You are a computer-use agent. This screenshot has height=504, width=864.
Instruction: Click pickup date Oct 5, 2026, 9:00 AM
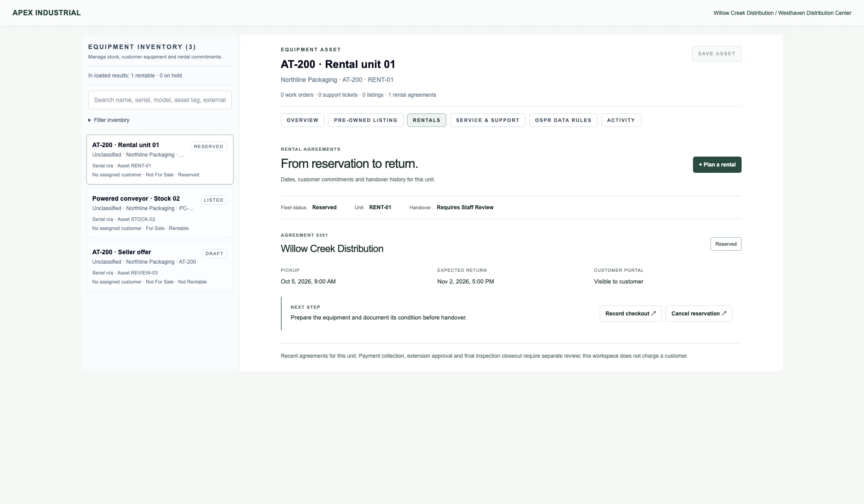click(308, 282)
